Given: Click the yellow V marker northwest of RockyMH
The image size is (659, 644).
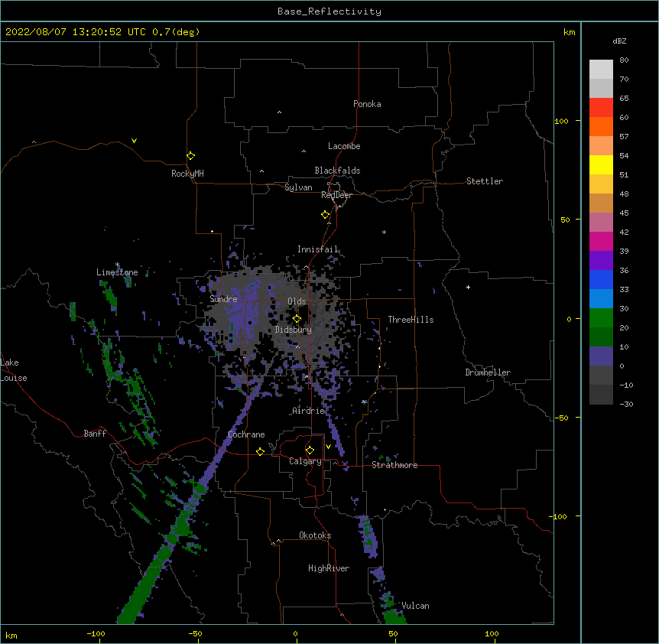Looking at the screenshot, I should point(134,141).
